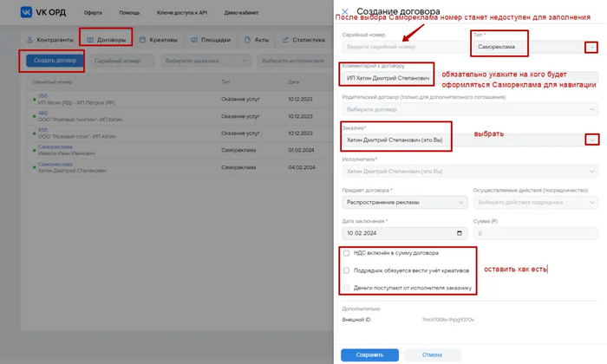The width and height of the screenshot is (607, 364).
Task: Click the Статистика chart icon
Action: pyautogui.click(x=285, y=40)
